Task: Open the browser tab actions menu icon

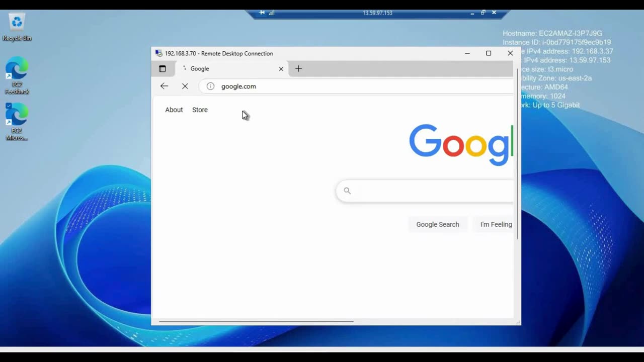Action: 163,69
